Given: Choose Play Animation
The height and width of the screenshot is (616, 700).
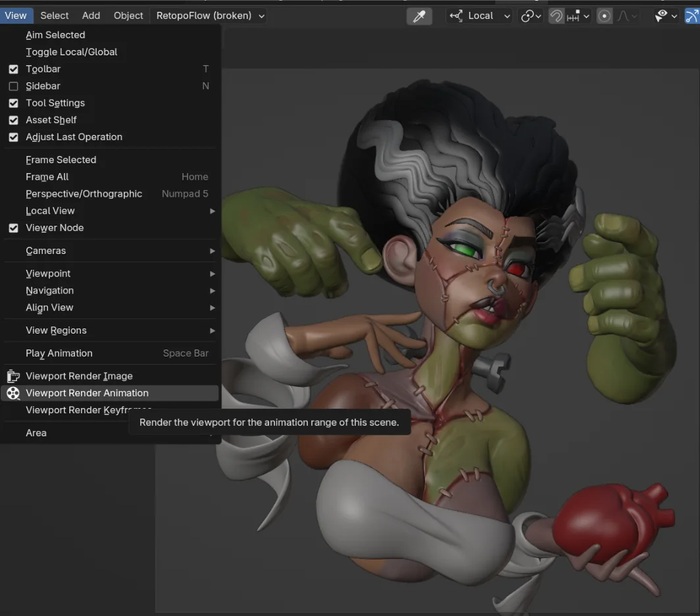Looking at the screenshot, I should [111, 353].
